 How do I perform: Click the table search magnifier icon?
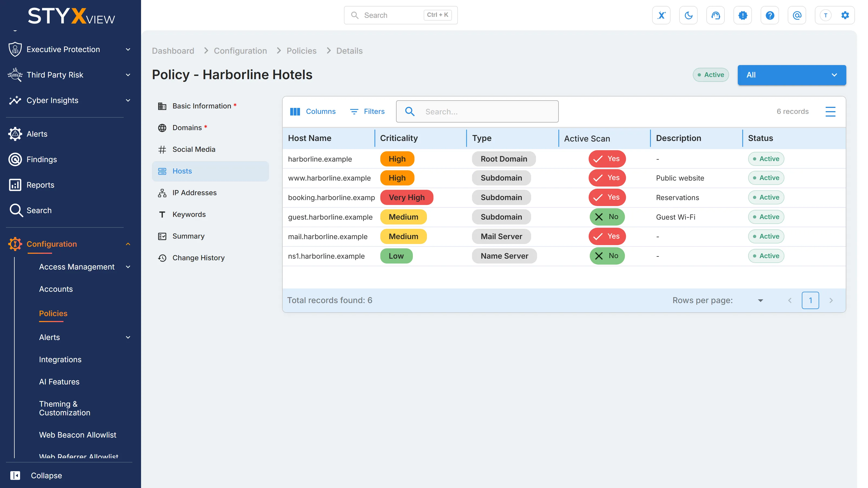(x=410, y=111)
